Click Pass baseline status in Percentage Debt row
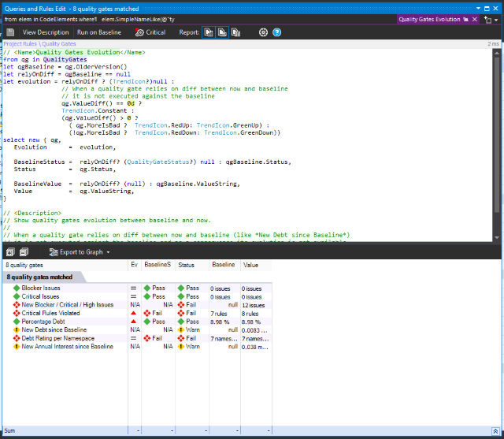504x439 pixels. point(154,322)
